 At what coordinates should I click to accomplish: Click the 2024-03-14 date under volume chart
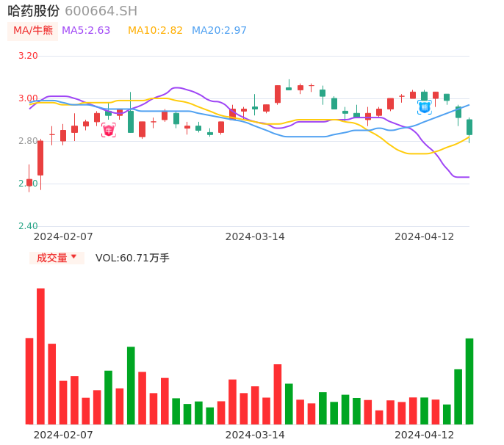tap(255, 435)
